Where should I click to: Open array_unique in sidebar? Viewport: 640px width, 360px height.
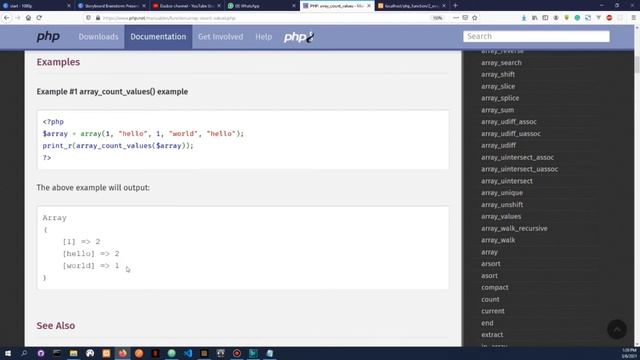click(x=502, y=193)
